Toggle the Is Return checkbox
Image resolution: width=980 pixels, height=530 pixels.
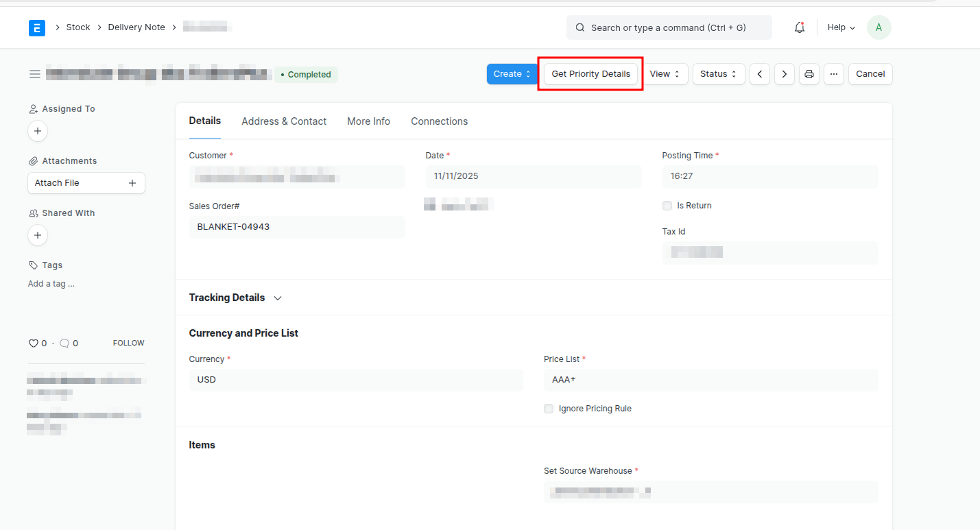click(667, 206)
